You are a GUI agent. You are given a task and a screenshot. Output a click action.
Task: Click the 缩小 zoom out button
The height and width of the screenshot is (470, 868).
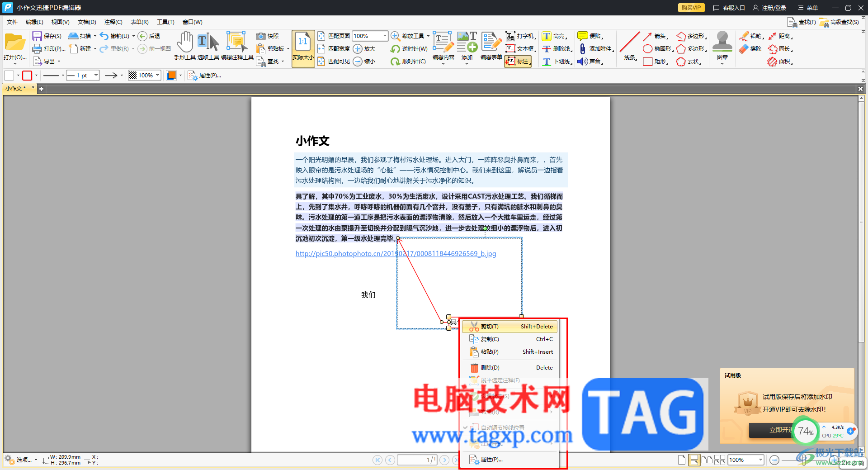click(364, 62)
